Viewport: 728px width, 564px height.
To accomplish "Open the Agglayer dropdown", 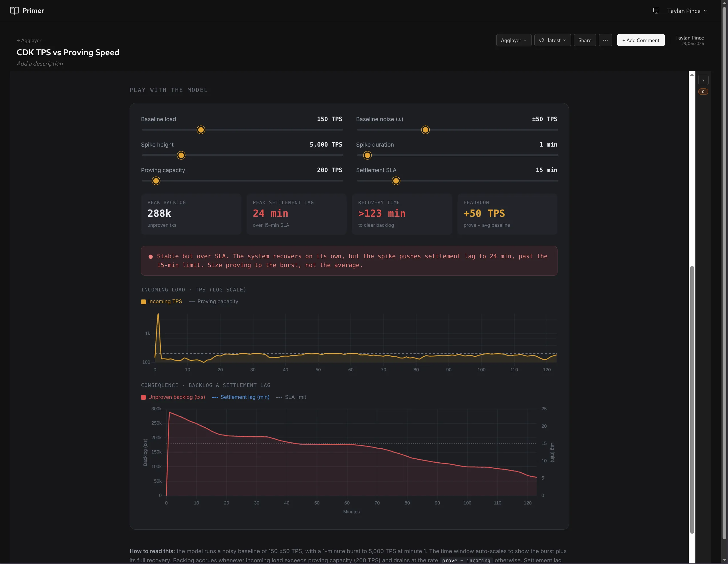I will coord(513,40).
